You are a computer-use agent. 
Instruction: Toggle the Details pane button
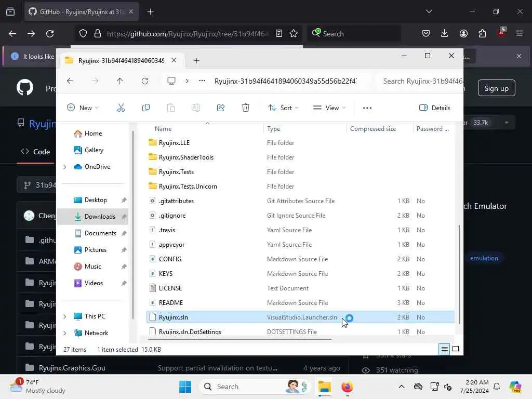[x=435, y=108]
